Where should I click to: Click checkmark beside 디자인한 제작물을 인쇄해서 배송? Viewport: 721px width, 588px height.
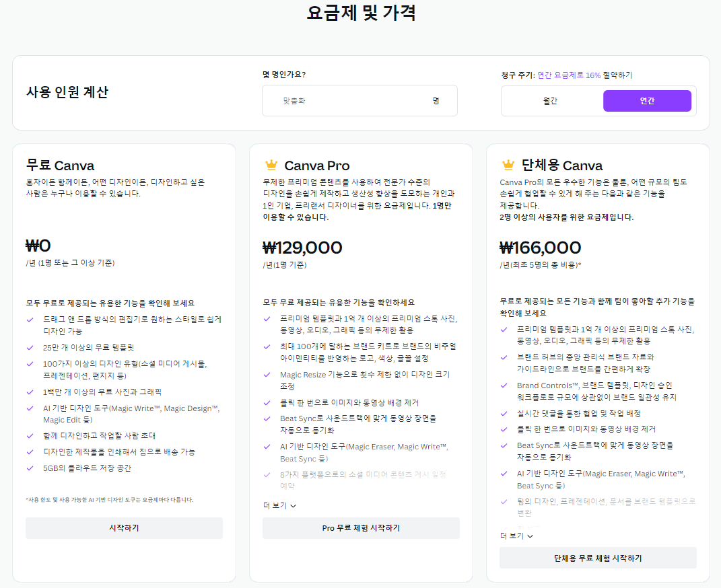[30, 452]
